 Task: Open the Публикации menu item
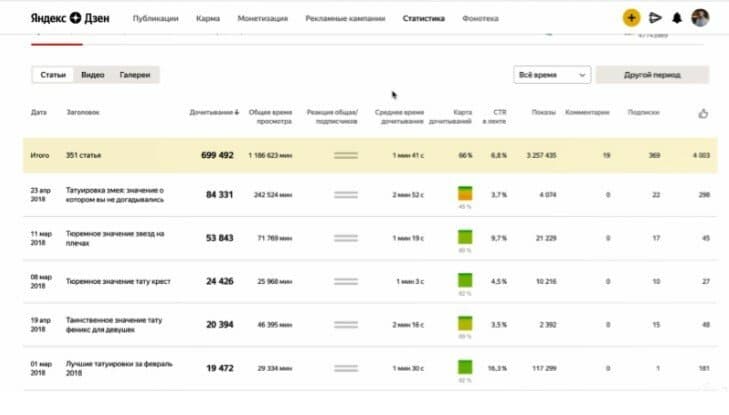(x=155, y=19)
